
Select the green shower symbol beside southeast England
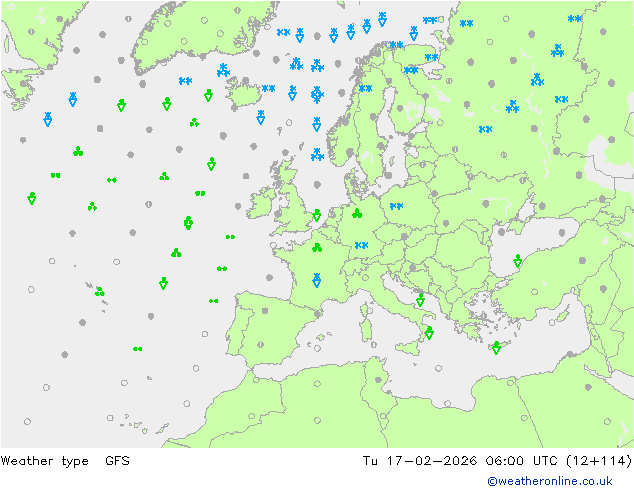[317, 215]
